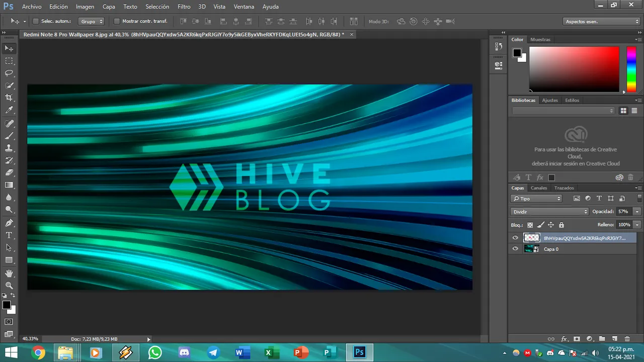Click the toolbox foreground color swatch
This screenshot has height=362, width=644.
click(7, 305)
